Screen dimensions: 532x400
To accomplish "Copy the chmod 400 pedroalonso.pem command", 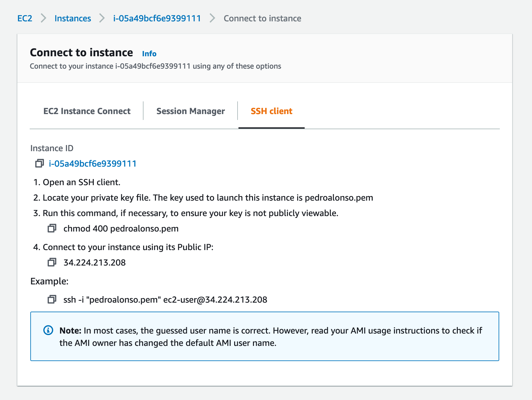I will [x=52, y=228].
